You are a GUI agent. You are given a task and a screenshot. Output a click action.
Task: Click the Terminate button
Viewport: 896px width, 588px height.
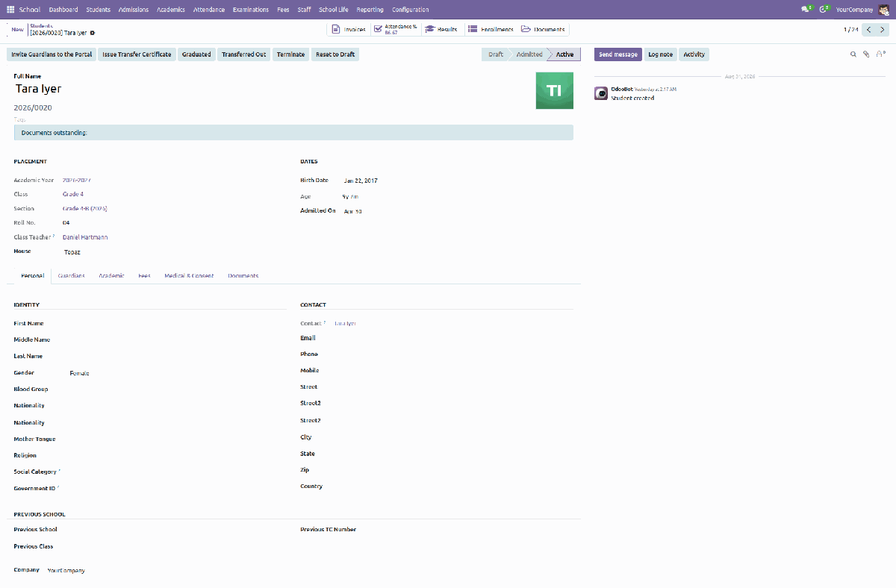290,54
